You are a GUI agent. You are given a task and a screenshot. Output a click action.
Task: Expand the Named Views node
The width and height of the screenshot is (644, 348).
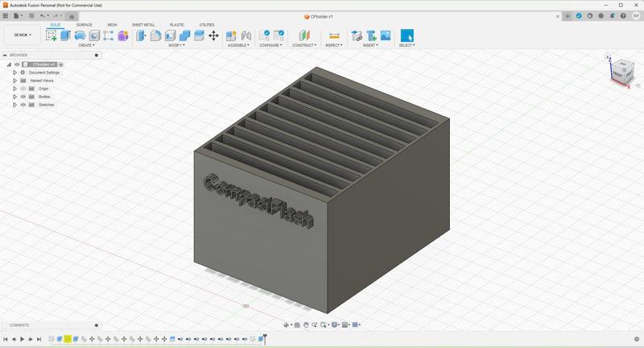pyautogui.click(x=14, y=81)
